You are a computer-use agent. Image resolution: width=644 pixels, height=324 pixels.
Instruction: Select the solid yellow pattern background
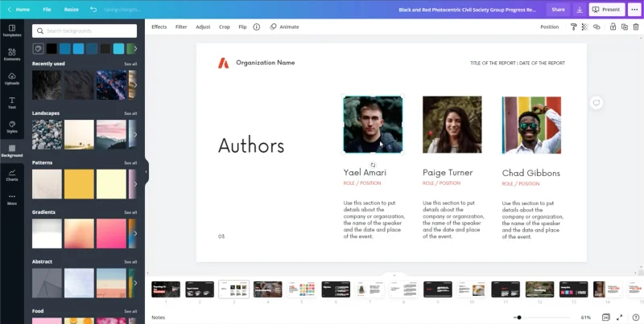79,184
